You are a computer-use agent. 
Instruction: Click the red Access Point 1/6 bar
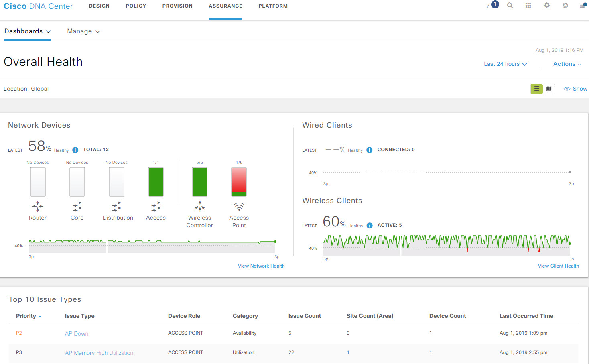(x=239, y=182)
